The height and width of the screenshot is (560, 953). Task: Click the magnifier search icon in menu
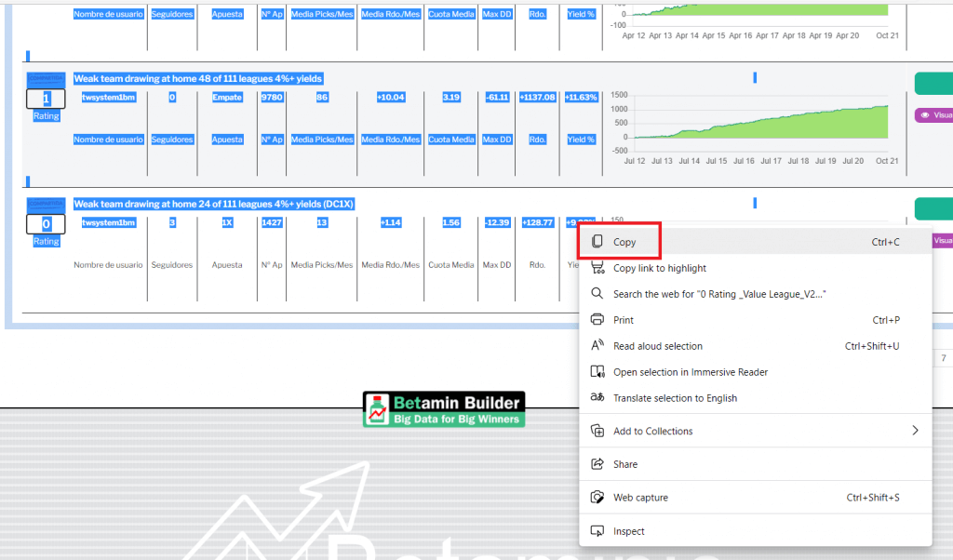(597, 293)
